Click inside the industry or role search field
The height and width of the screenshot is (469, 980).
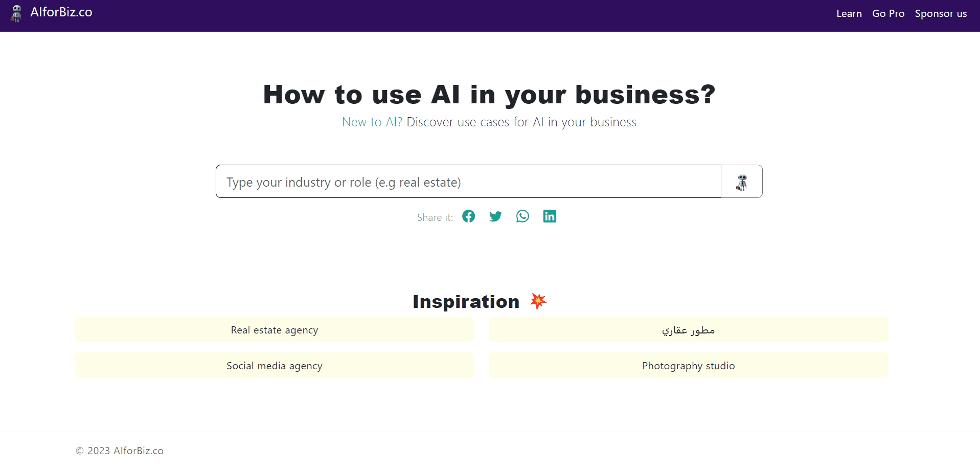pyautogui.click(x=468, y=182)
